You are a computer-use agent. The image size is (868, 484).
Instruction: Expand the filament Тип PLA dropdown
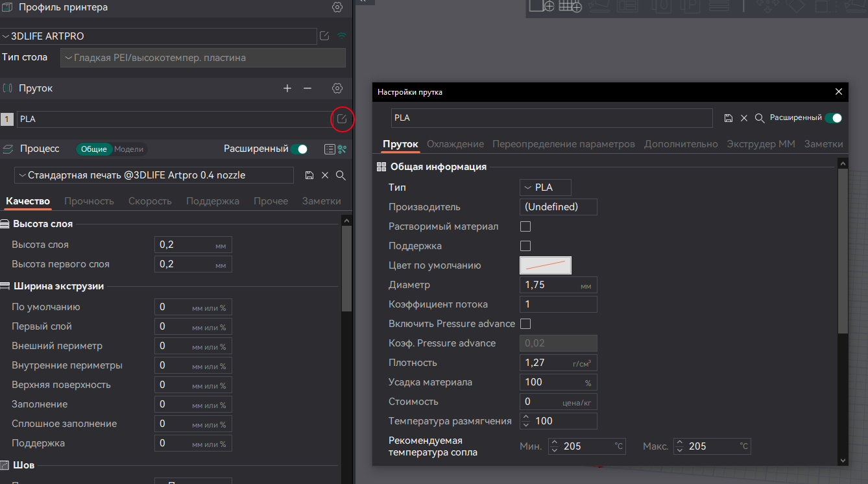coord(545,188)
